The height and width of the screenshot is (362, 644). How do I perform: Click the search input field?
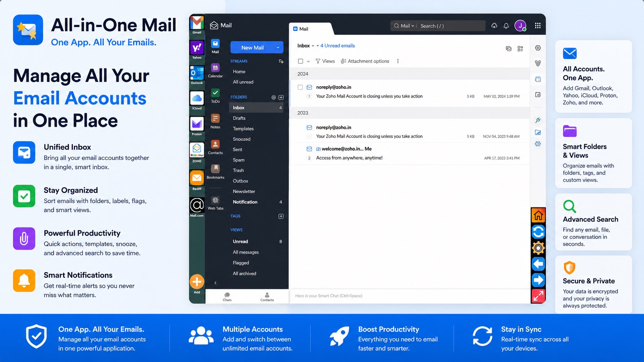tap(451, 26)
